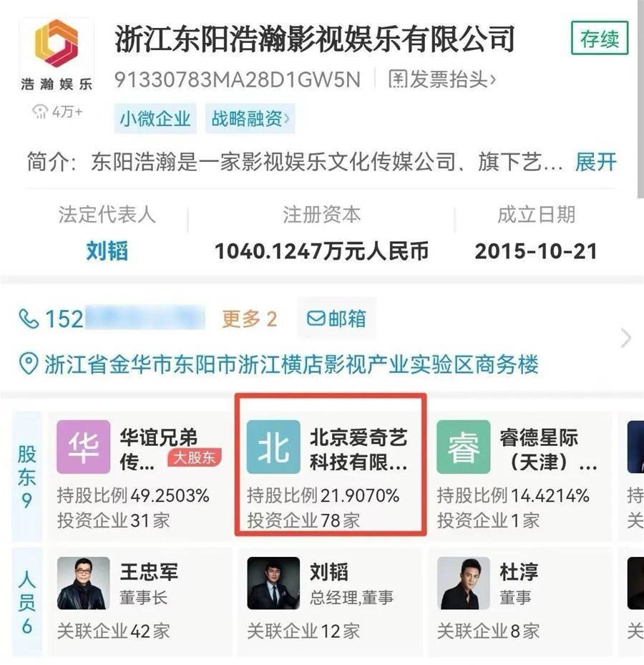Screen dimensions: 644x665
Task: Show 更多 2 phone numbers
Action: pyautogui.click(x=249, y=319)
